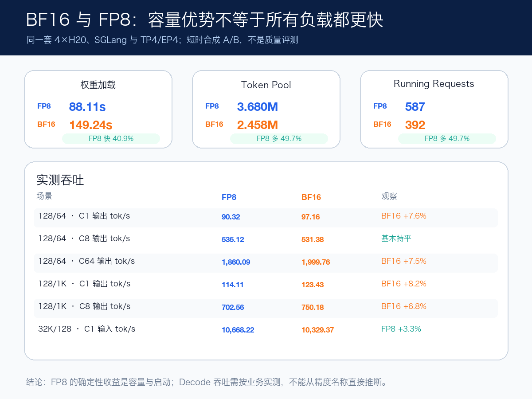The image size is (532, 399).
Task: Click the title 'BF16 与 FP8' headline
Action: 204,20
